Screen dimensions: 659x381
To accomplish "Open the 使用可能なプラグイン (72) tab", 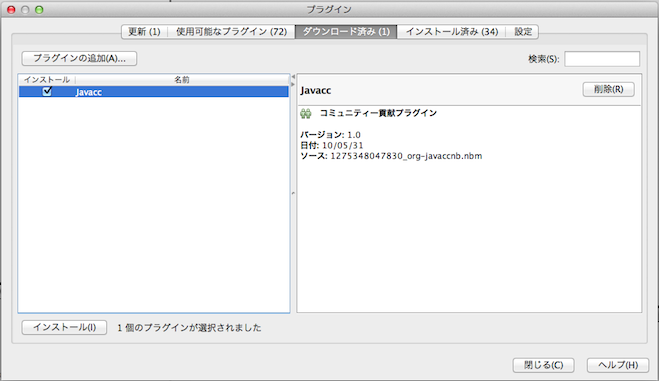I will point(232,32).
